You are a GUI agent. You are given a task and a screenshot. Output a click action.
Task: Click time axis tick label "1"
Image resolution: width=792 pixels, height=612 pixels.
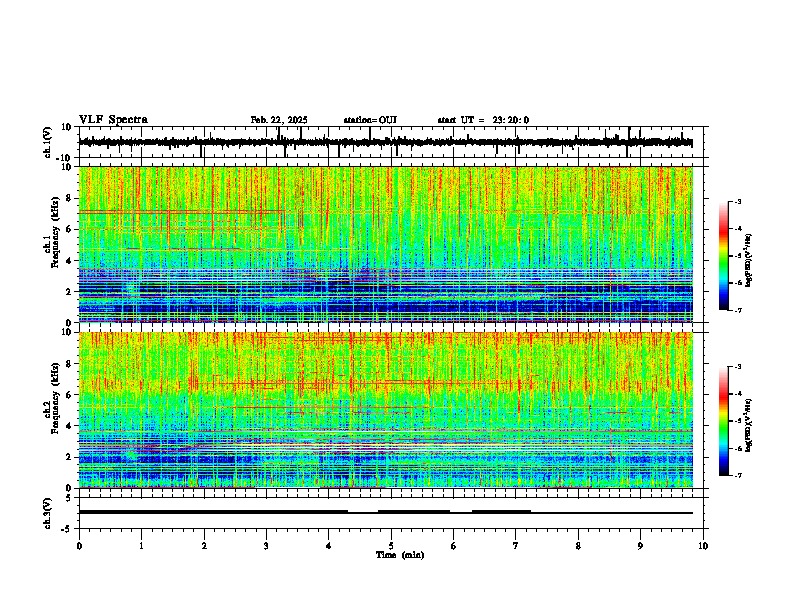(141, 546)
